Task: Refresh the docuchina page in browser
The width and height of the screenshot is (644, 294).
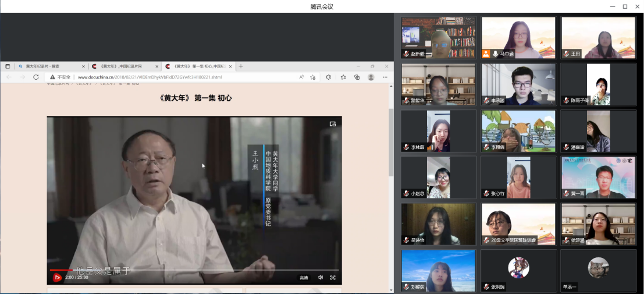Action: [x=36, y=77]
